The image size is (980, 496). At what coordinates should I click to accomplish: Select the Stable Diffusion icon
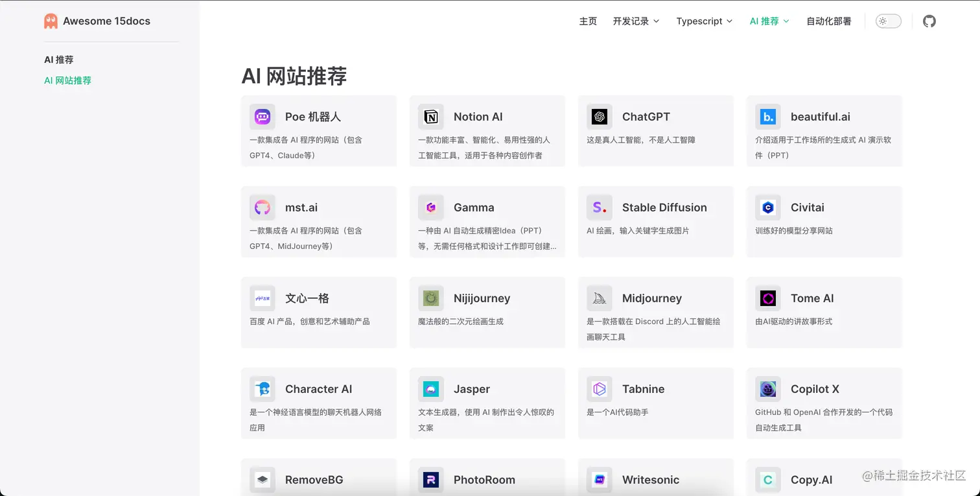599,207
